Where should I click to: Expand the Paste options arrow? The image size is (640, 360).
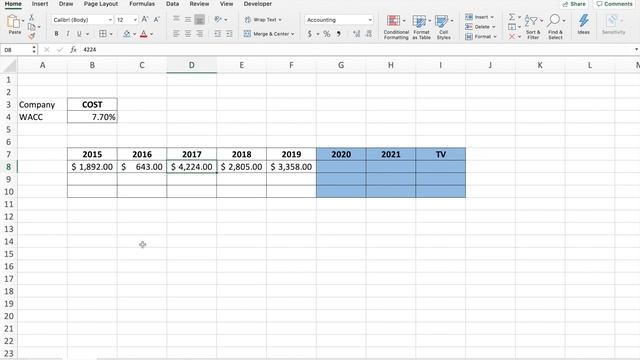tap(23, 20)
